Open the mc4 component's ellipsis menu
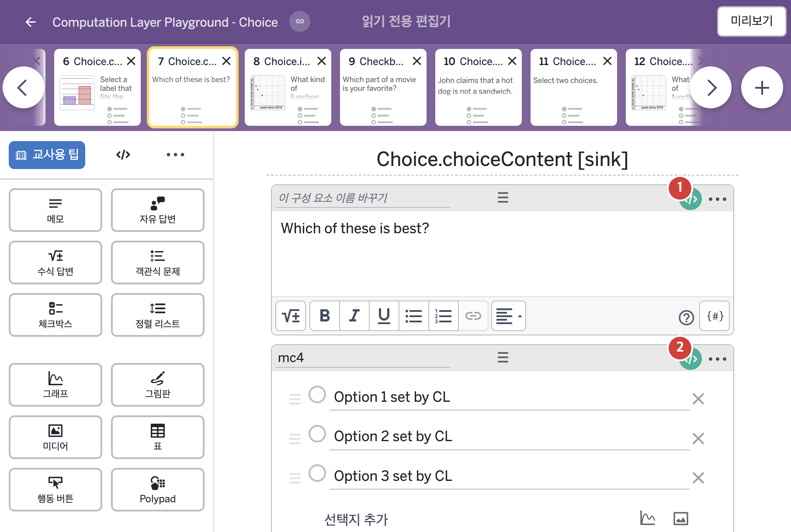The image size is (791, 532). click(718, 359)
